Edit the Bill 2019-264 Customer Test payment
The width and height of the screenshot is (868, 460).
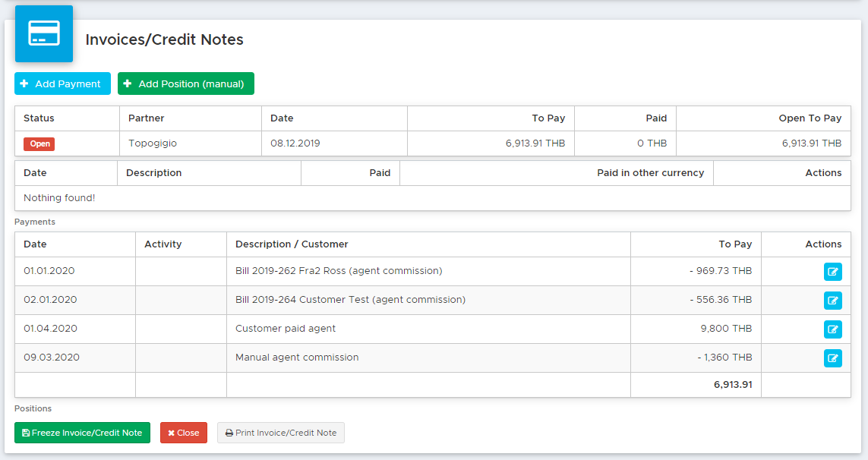[x=832, y=301]
